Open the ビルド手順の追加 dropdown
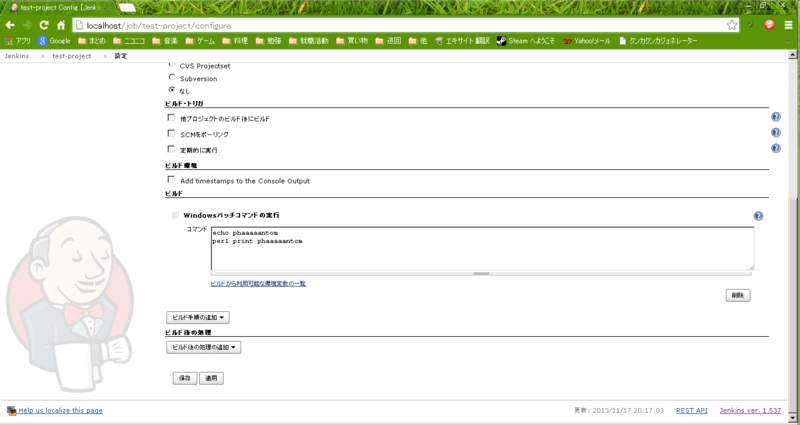800x425 pixels. tap(198, 317)
